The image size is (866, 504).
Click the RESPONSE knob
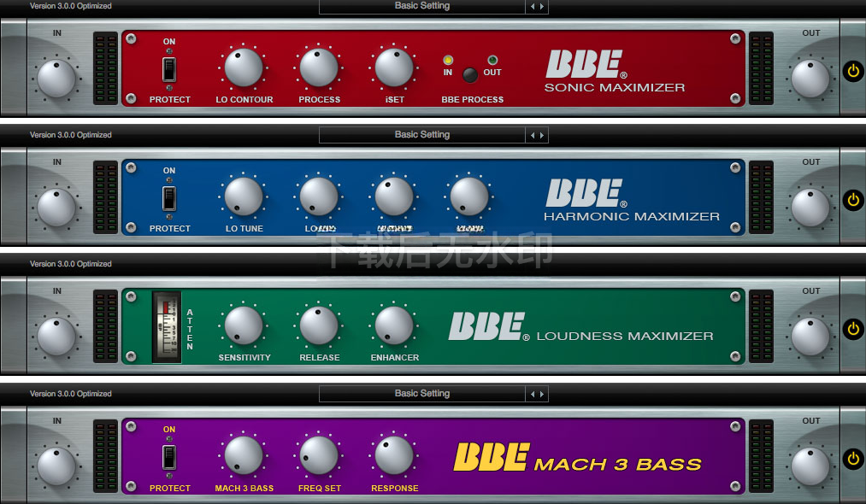[394, 455]
